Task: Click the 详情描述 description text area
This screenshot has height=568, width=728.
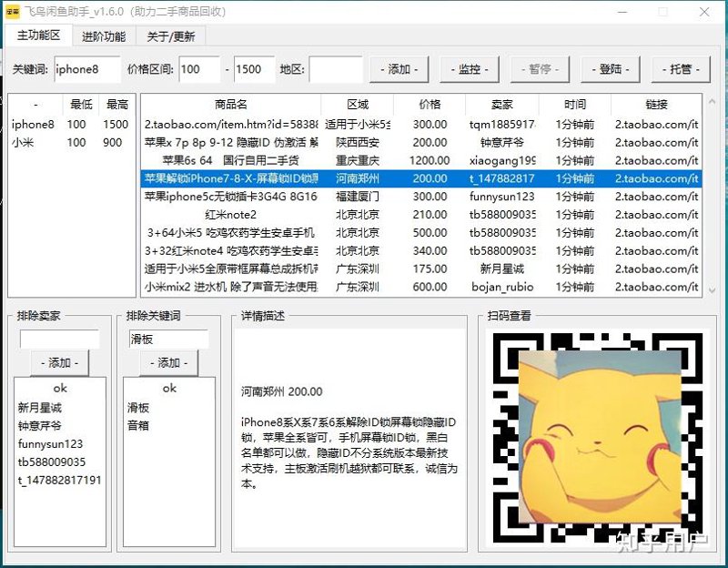Action: [350, 438]
